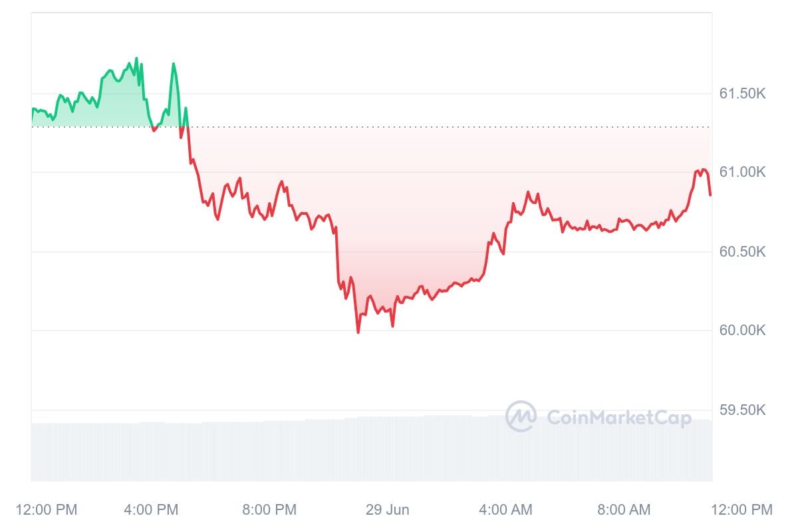Click the CoinMarketCap watermark text
Screen dimensions: 798x532
(x=618, y=418)
